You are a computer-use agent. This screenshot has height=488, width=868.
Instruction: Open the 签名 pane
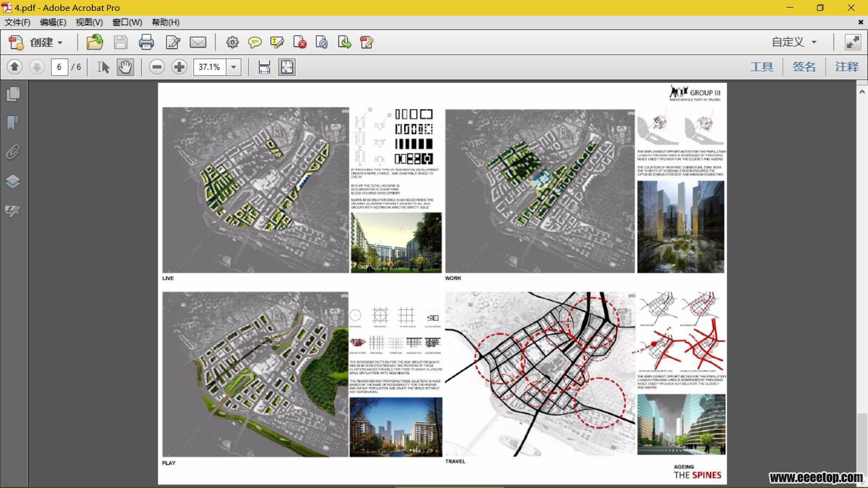pyautogui.click(x=804, y=67)
